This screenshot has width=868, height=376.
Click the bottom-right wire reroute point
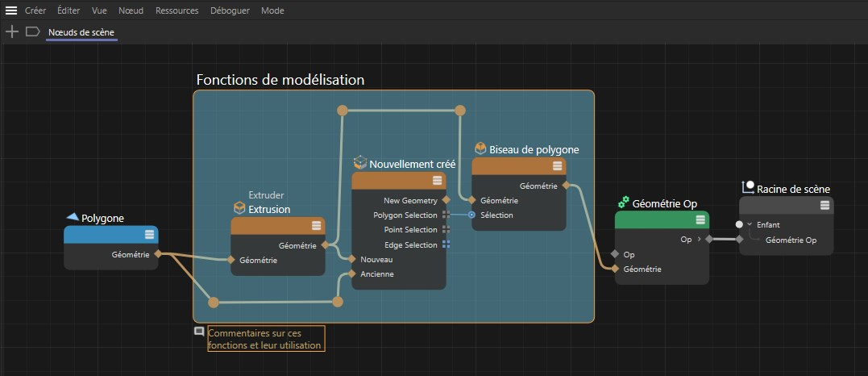[338, 302]
